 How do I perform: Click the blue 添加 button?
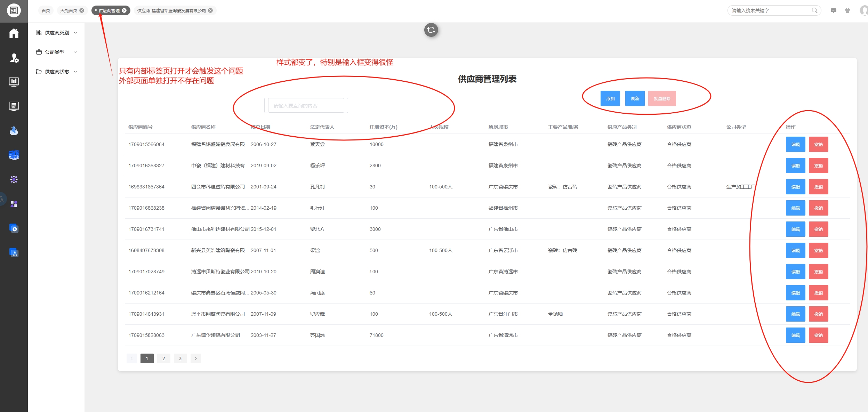(x=610, y=98)
